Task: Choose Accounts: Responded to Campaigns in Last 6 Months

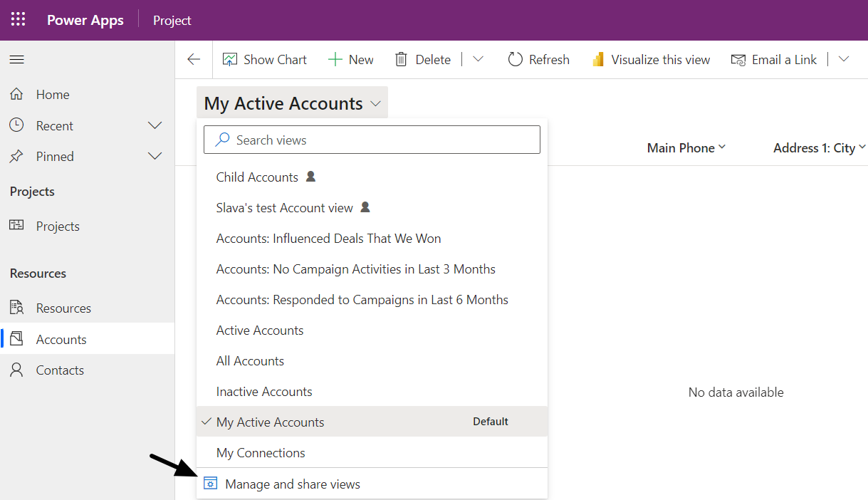Action: click(372, 300)
